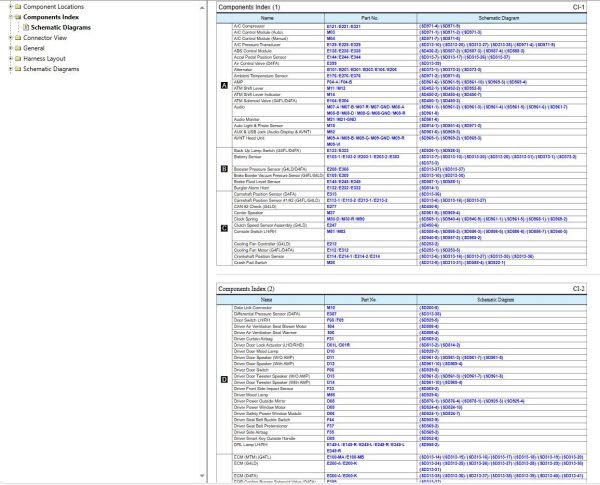Open part number link for Driver Door Mood Lamp
Image resolution: width=600 pixels, height=485 pixels.
pyautogui.click(x=331, y=351)
